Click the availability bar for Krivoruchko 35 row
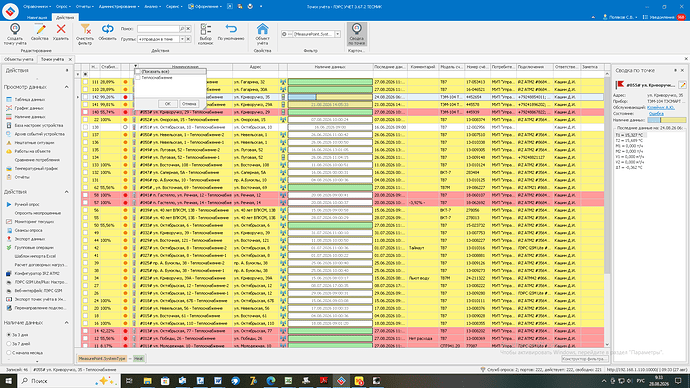Screen dimensions: 690x388 click(x=330, y=97)
